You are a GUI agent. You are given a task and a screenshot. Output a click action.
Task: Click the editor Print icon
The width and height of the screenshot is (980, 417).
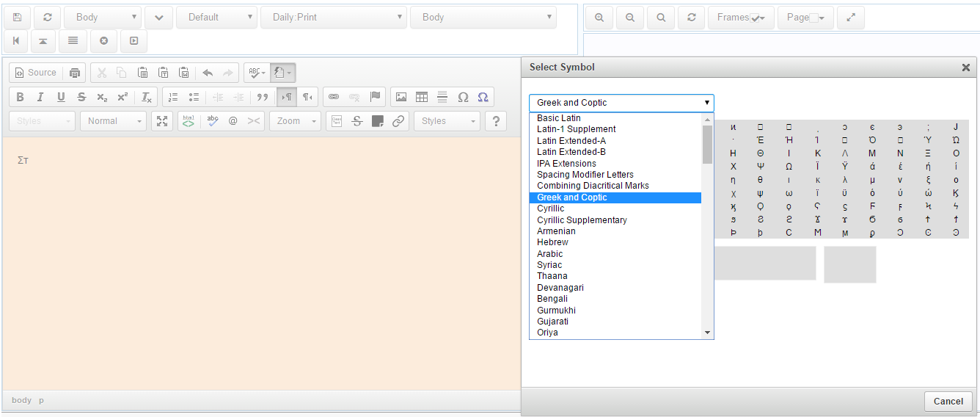[74, 73]
